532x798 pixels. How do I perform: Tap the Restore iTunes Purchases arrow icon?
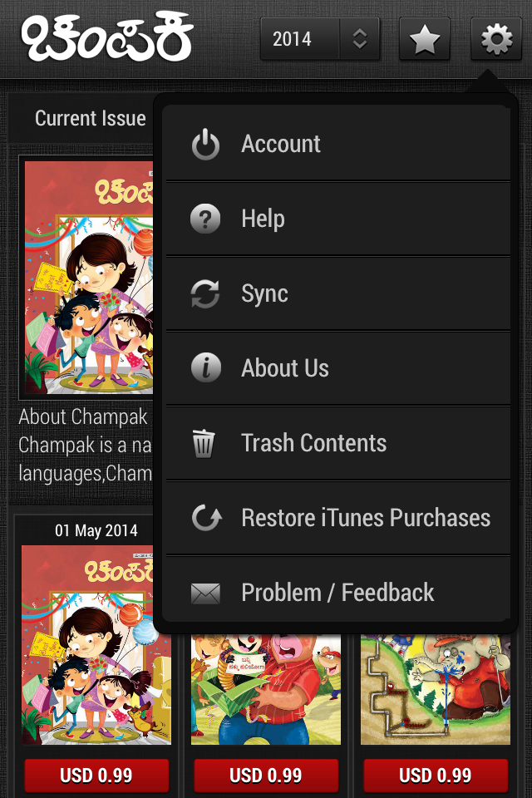[x=205, y=518]
